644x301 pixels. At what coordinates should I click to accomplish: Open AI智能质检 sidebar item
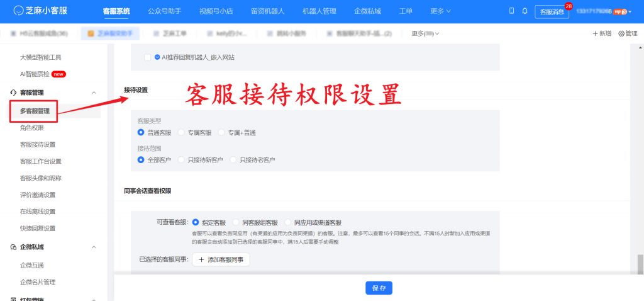pyautogui.click(x=35, y=74)
